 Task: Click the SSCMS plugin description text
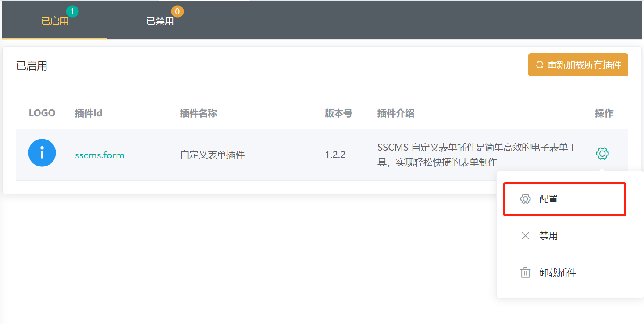point(477,155)
